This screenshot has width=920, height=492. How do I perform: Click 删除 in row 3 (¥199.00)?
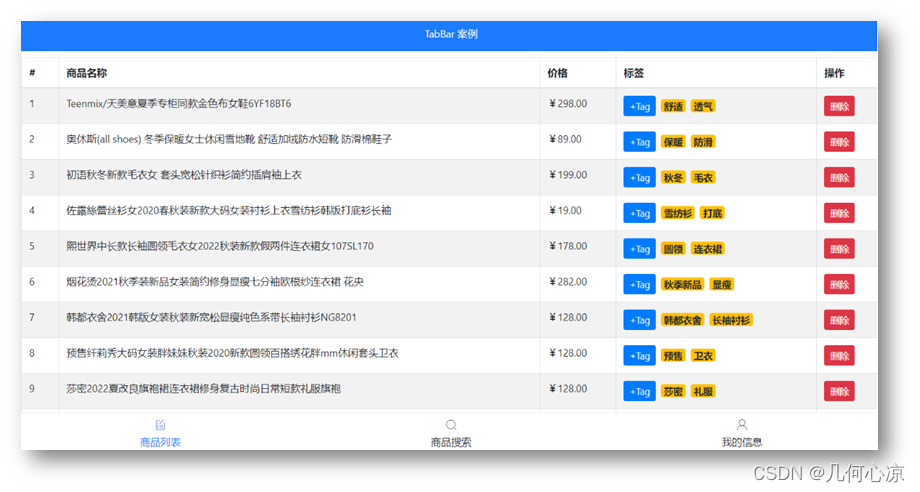click(839, 178)
